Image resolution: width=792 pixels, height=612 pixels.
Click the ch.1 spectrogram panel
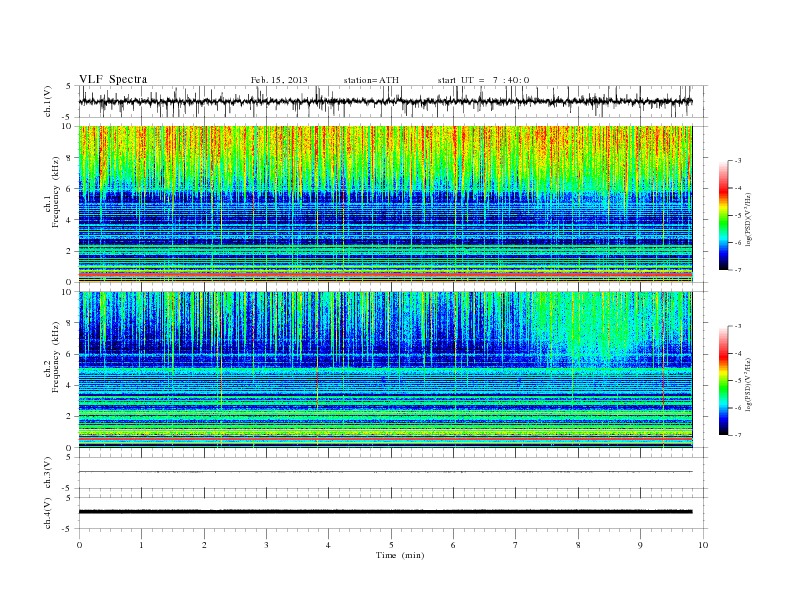385,204
